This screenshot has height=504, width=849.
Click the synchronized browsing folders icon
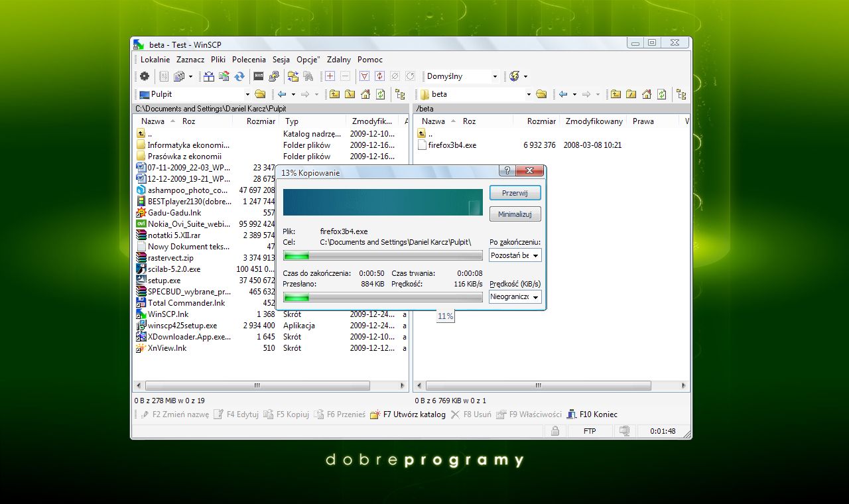(293, 76)
